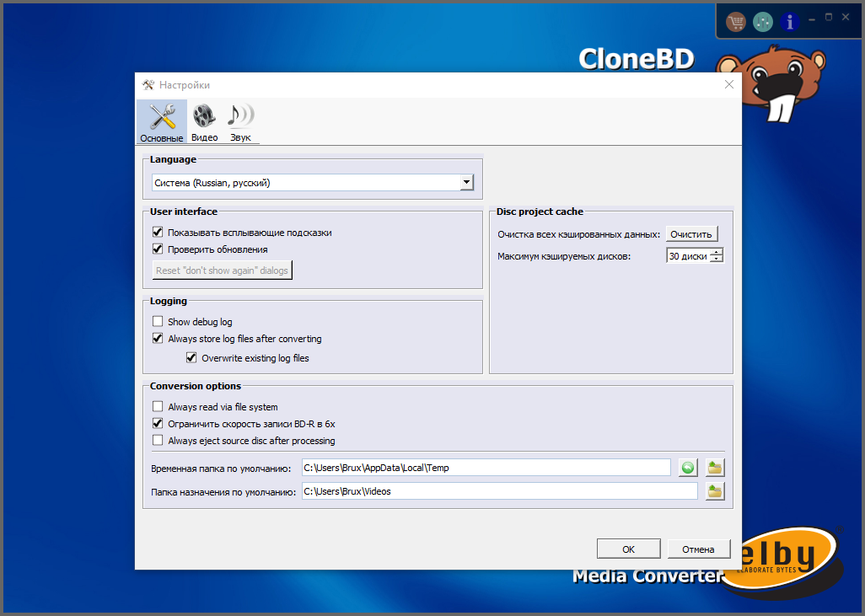Open the blue info icon
Image resolution: width=865 pixels, height=616 pixels.
(790, 22)
